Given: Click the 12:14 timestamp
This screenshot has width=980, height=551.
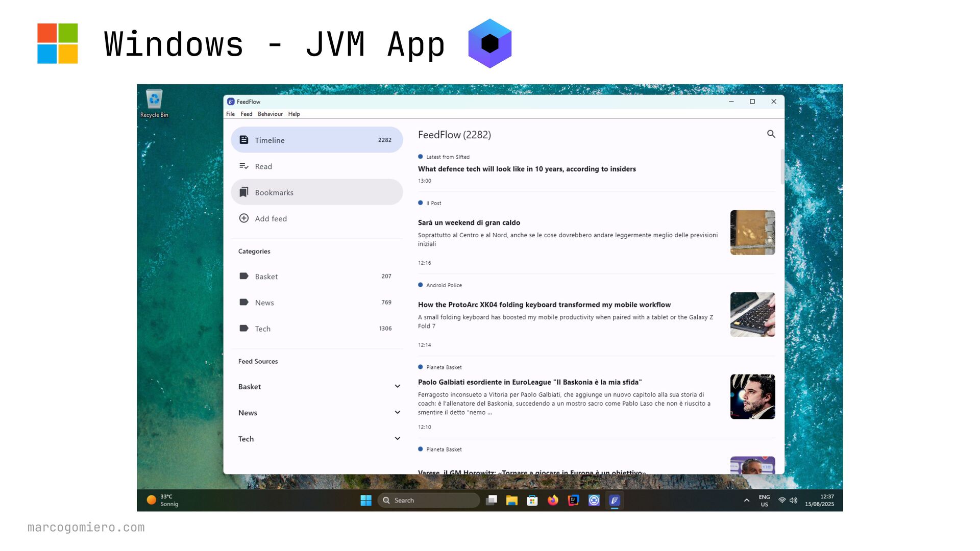Looking at the screenshot, I should 425,345.
